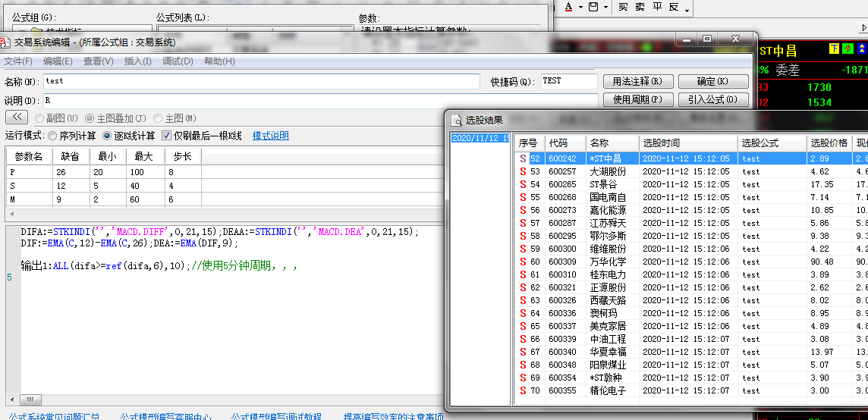This screenshot has height=420, width=868.
Task: Select the 600257 大湖股份 row
Action: [x=691, y=171]
